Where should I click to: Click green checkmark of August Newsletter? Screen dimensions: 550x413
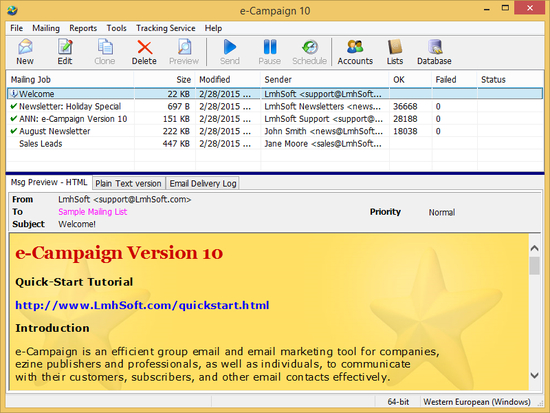coord(14,131)
